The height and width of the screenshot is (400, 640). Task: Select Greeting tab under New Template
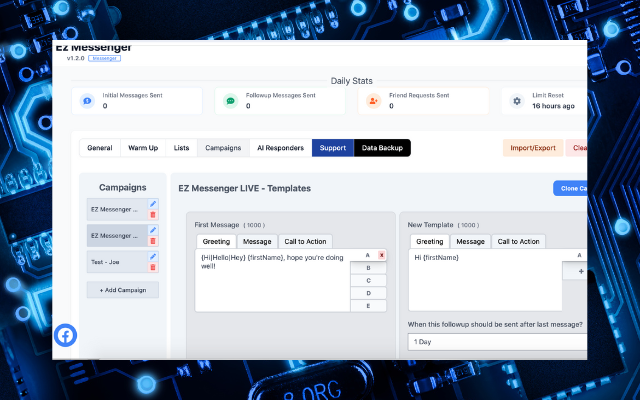point(429,242)
